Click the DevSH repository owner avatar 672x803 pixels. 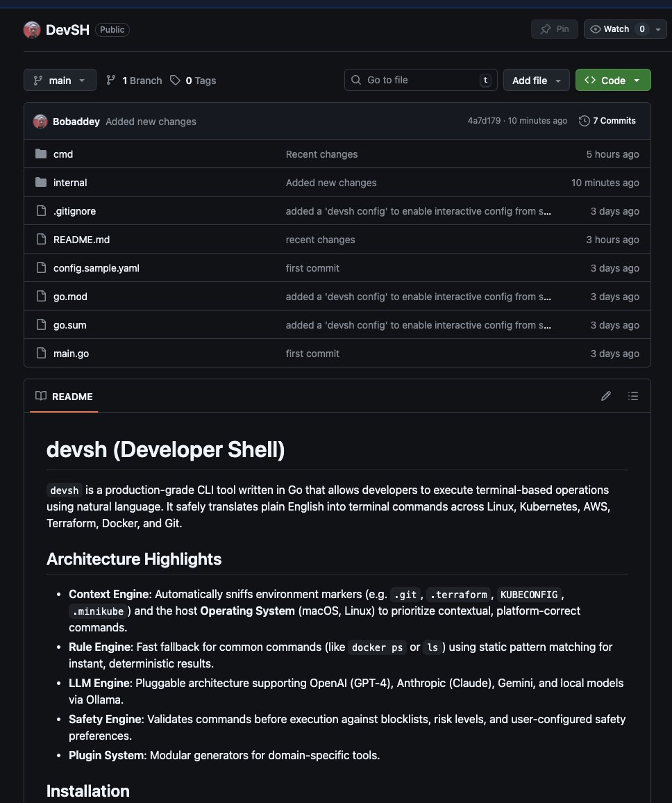(32, 30)
